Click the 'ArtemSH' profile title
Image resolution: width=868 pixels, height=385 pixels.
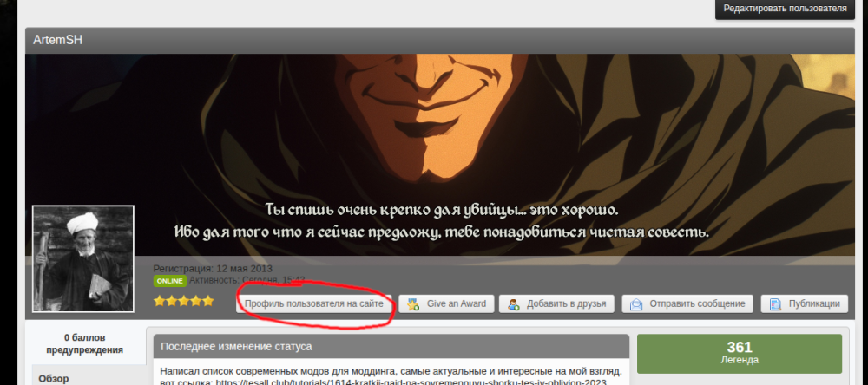click(x=57, y=41)
